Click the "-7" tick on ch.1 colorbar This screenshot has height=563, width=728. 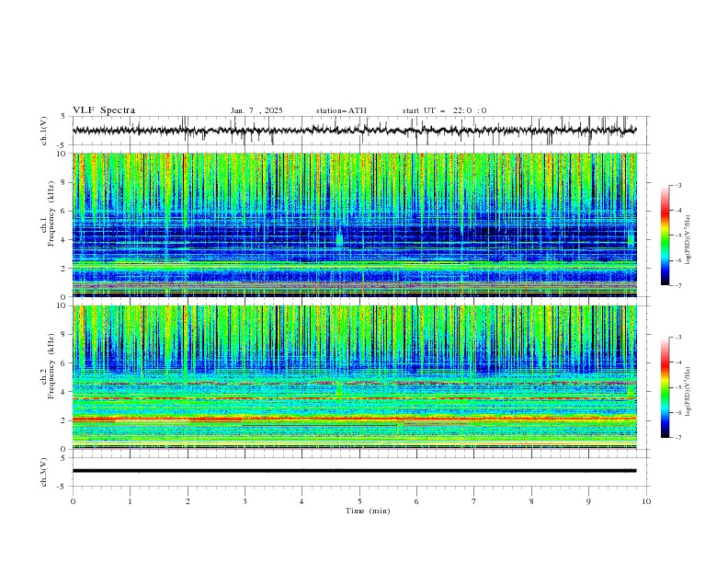point(677,285)
